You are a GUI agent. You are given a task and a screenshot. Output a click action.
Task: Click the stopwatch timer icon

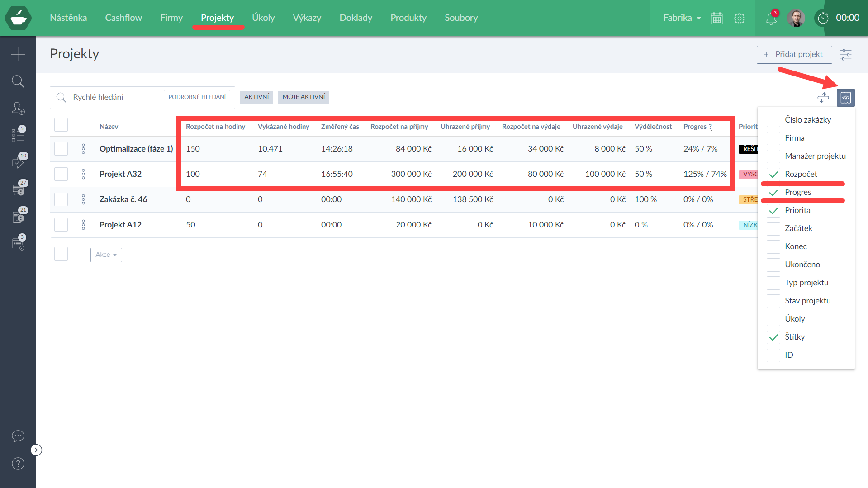[x=823, y=18]
